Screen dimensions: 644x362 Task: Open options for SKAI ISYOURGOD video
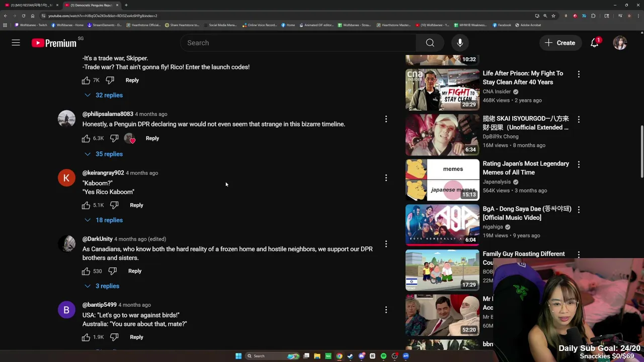579,119
